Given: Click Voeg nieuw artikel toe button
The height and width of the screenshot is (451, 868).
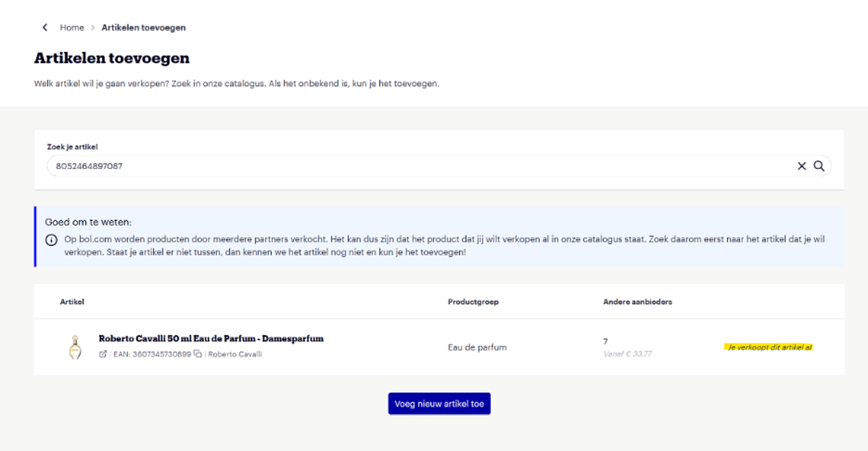Looking at the screenshot, I should 439,403.
